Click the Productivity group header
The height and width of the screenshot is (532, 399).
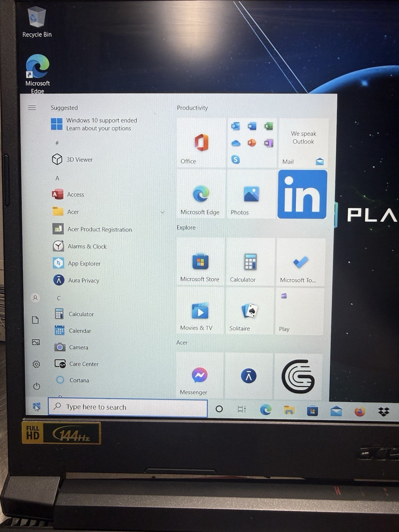tap(192, 108)
